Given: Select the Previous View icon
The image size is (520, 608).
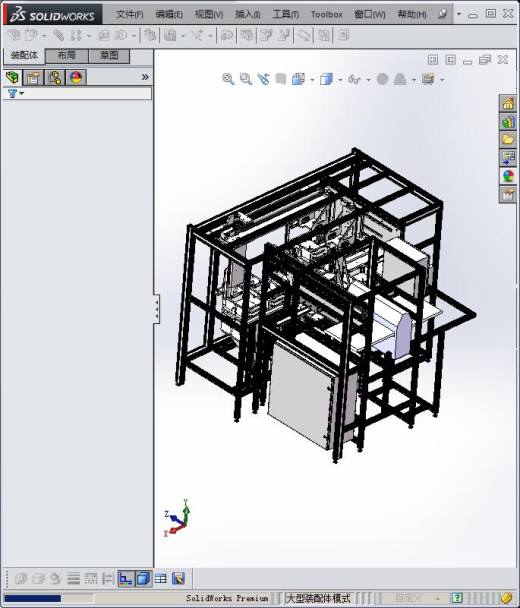Looking at the screenshot, I should [263, 79].
